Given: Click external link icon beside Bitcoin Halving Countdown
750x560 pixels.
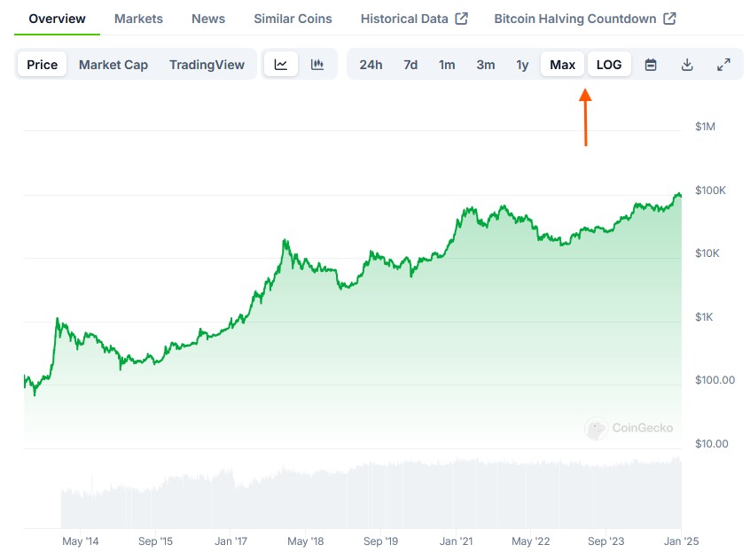Looking at the screenshot, I should click(669, 19).
